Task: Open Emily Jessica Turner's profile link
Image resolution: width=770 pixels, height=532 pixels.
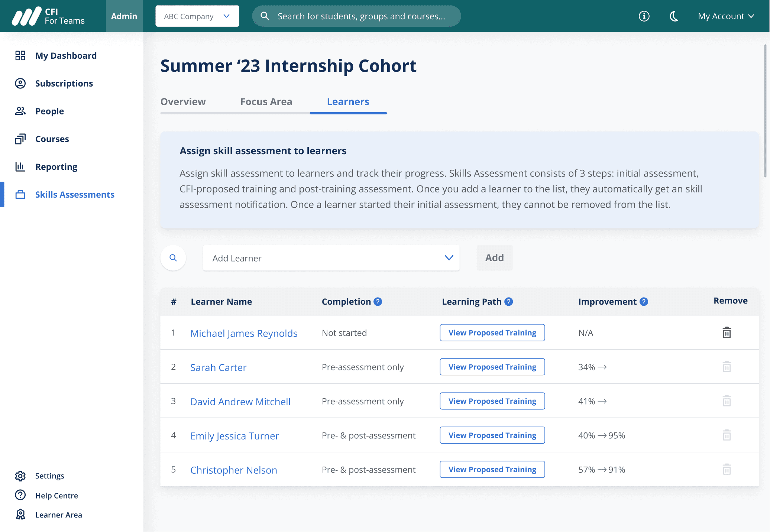Action: tap(234, 436)
